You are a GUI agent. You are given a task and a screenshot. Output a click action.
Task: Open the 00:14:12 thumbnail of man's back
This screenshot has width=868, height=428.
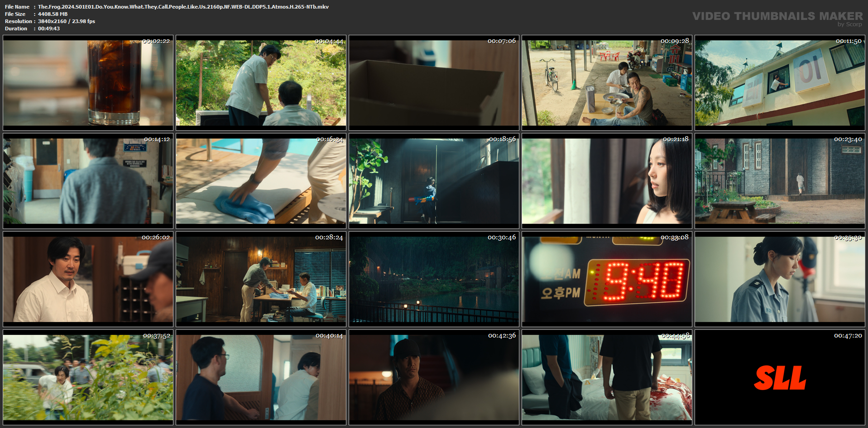[x=88, y=181]
